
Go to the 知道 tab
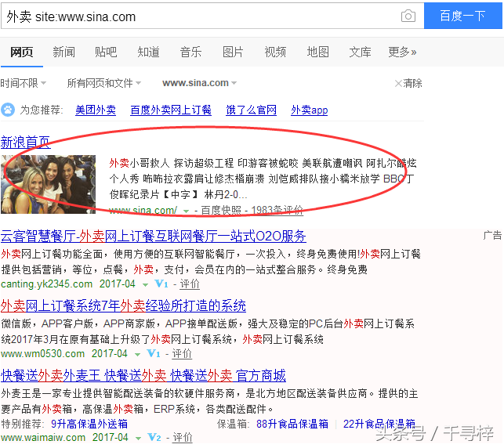click(x=148, y=52)
